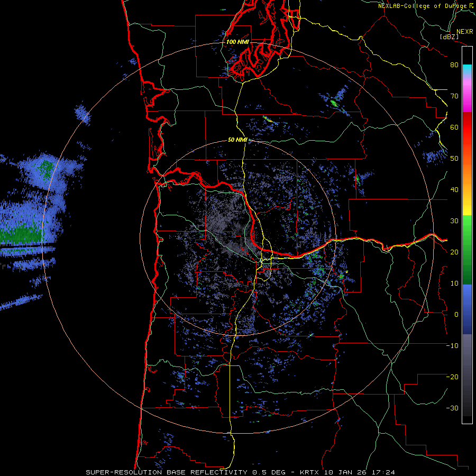This screenshot has height=476, width=476.
Task: Click the -10 value on the dBZ scale
Action: click(x=452, y=346)
